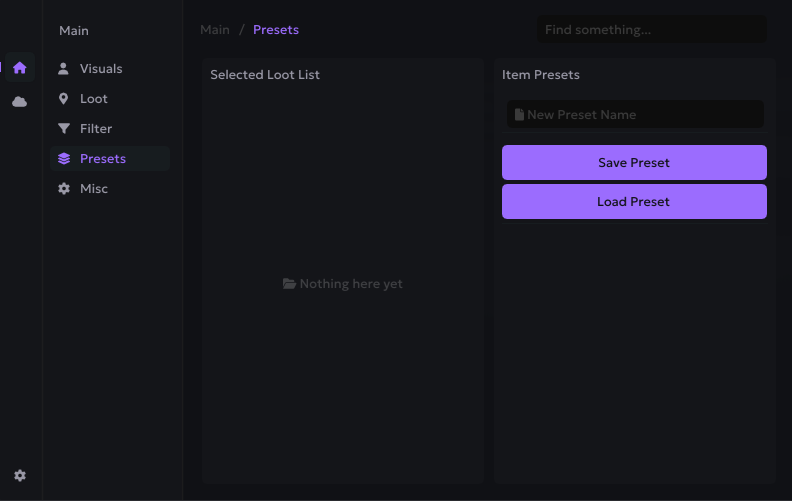This screenshot has height=501, width=792.
Task: Open the Misc menu label
Action: pos(94,189)
